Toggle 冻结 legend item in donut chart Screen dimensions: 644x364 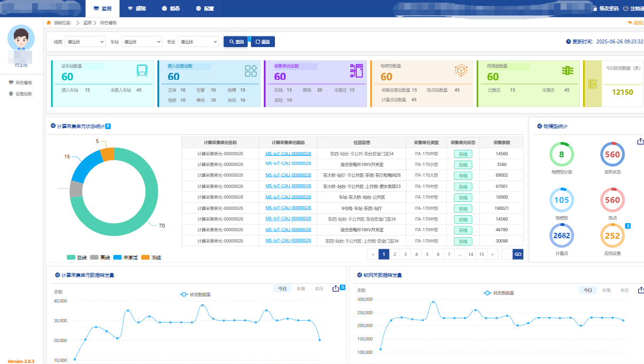[151, 257]
